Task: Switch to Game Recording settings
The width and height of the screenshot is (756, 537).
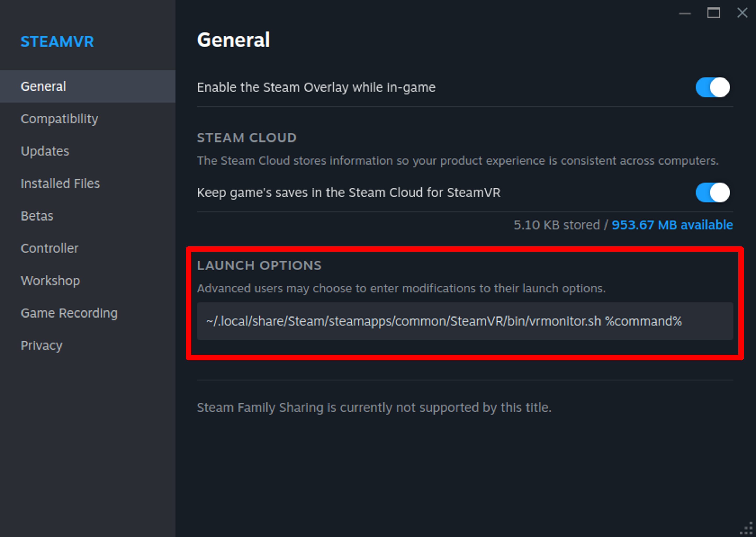Action: 69,313
